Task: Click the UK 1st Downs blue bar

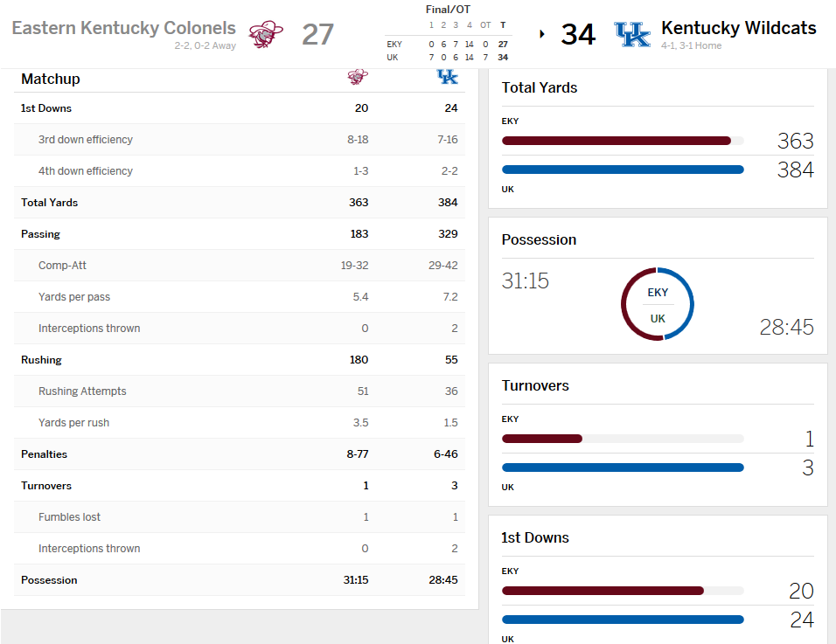Action: point(623,620)
